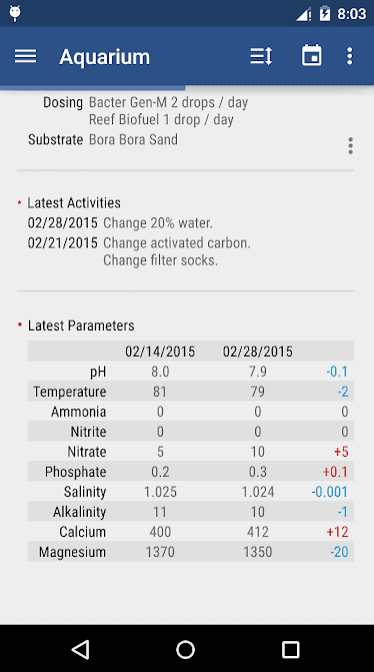The width and height of the screenshot is (374, 672).
Task: Select the 02/28/2015 water change activity
Action: [120, 223]
